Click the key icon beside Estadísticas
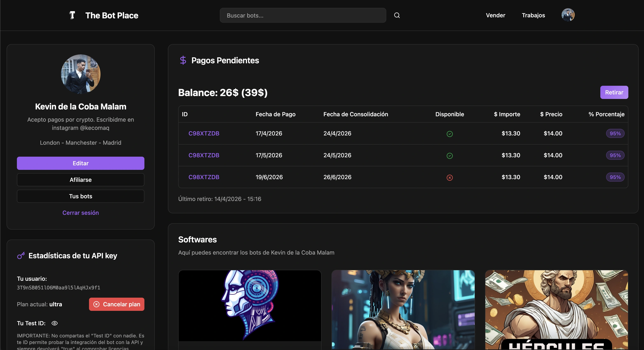This screenshot has width=644, height=350. pyautogui.click(x=21, y=255)
